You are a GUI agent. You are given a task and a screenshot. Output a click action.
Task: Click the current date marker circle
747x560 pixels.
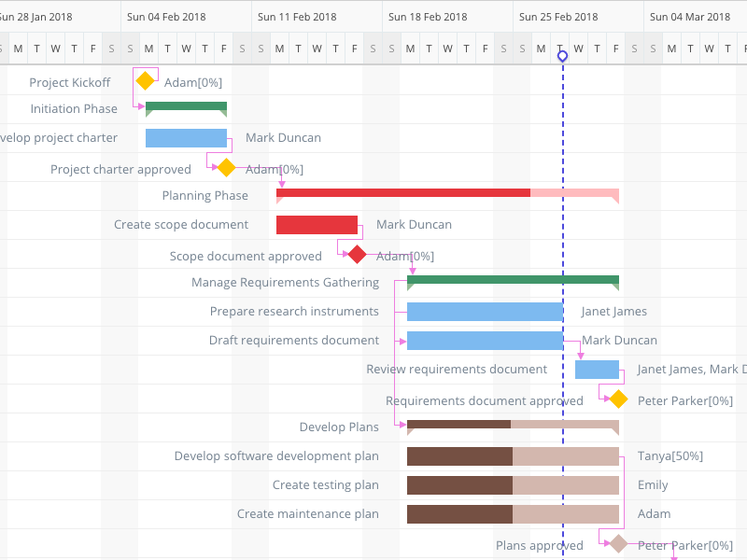click(562, 57)
